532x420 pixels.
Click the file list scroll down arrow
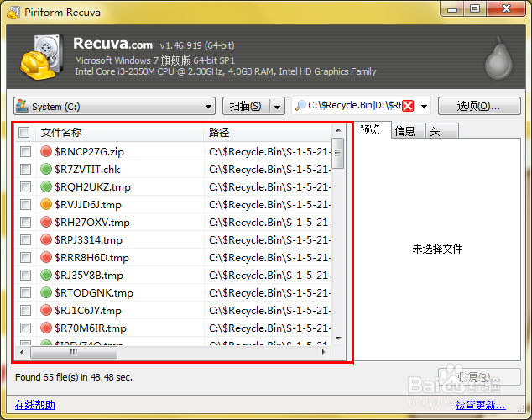338,339
